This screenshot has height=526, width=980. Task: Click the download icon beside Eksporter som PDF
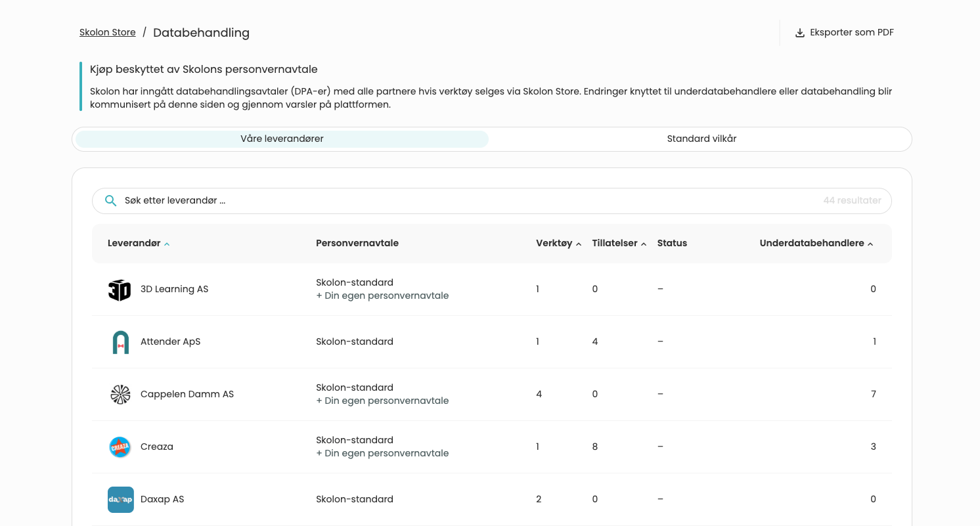click(x=800, y=33)
